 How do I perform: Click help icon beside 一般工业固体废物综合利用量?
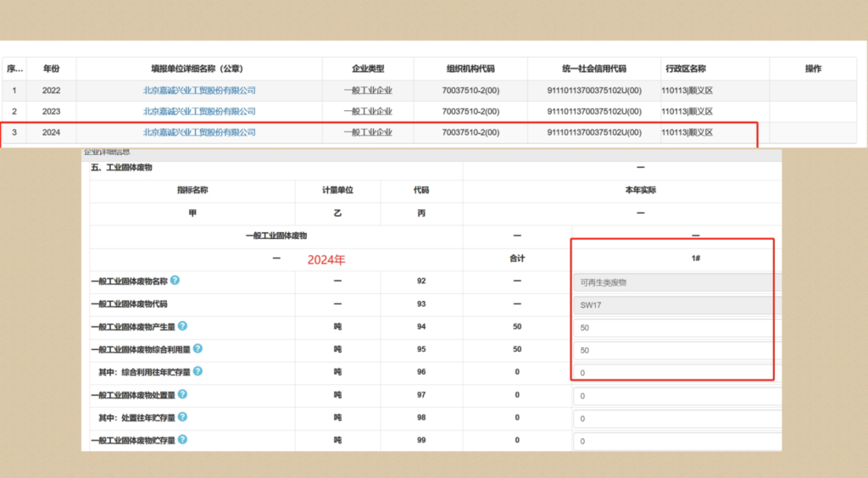coord(198,348)
